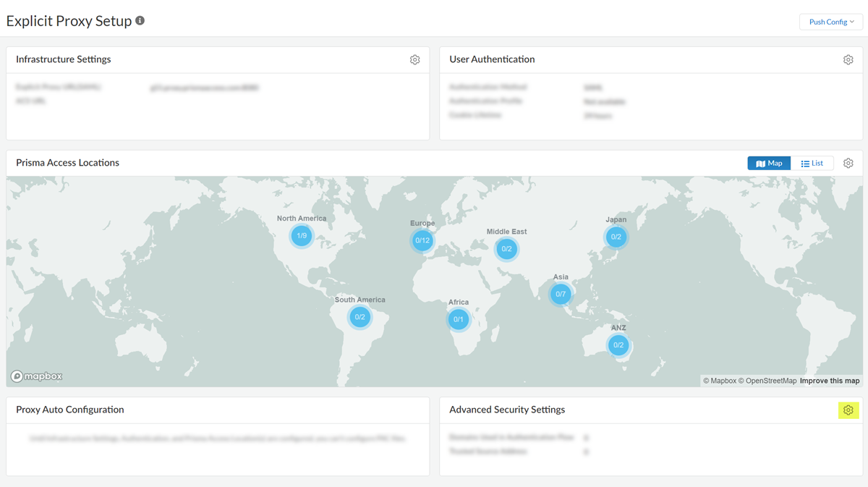
Task: Click info icon beside Explicit Proxy Setup
Action: (140, 21)
